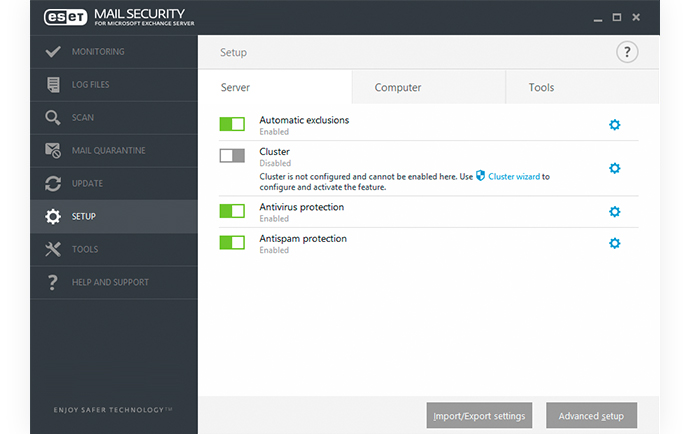This screenshot has width=690, height=434.
Task: Open Mail Quarantine envelope icon
Action: click(53, 151)
